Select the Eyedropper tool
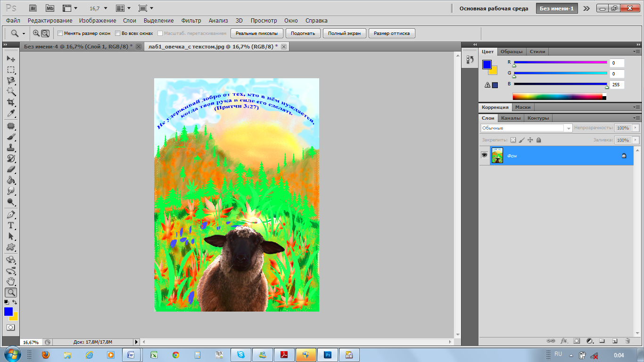The height and width of the screenshot is (362, 644). pos(11,113)
